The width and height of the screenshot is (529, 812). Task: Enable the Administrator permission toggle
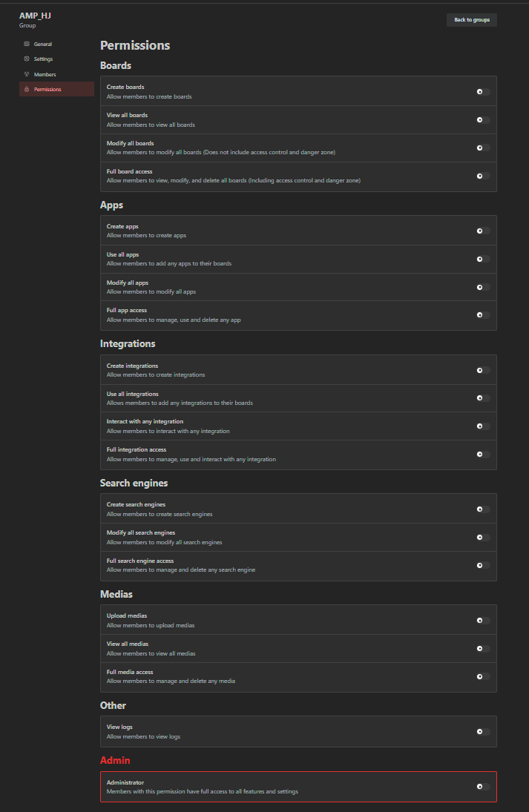(483, 787)
